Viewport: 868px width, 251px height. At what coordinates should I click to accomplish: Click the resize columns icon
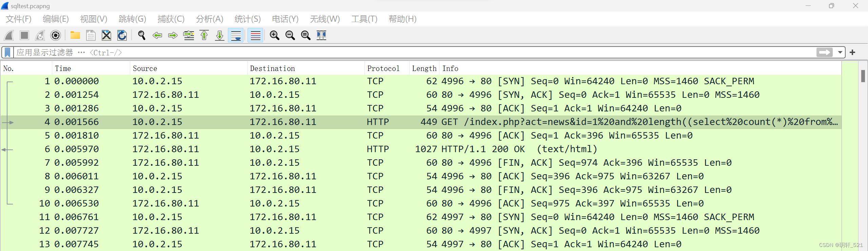pyautogui.click(x=321, y=35)
